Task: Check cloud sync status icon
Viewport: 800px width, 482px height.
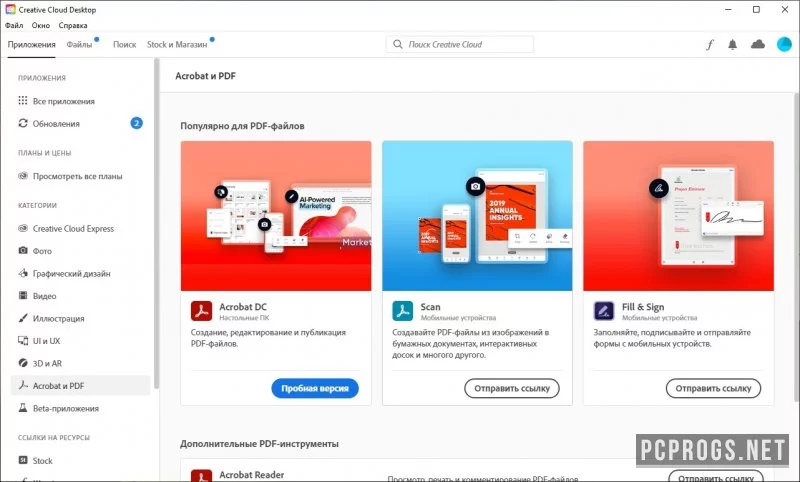Action: 758,44
